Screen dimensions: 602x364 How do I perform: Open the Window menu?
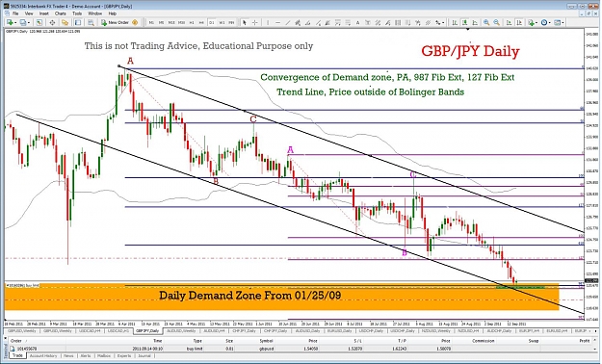click(94, 13)
